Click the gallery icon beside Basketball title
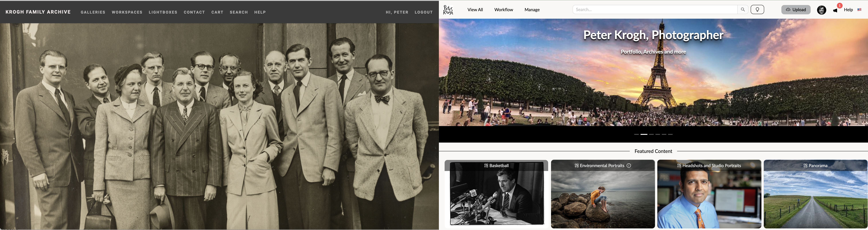 click(486, 166)
